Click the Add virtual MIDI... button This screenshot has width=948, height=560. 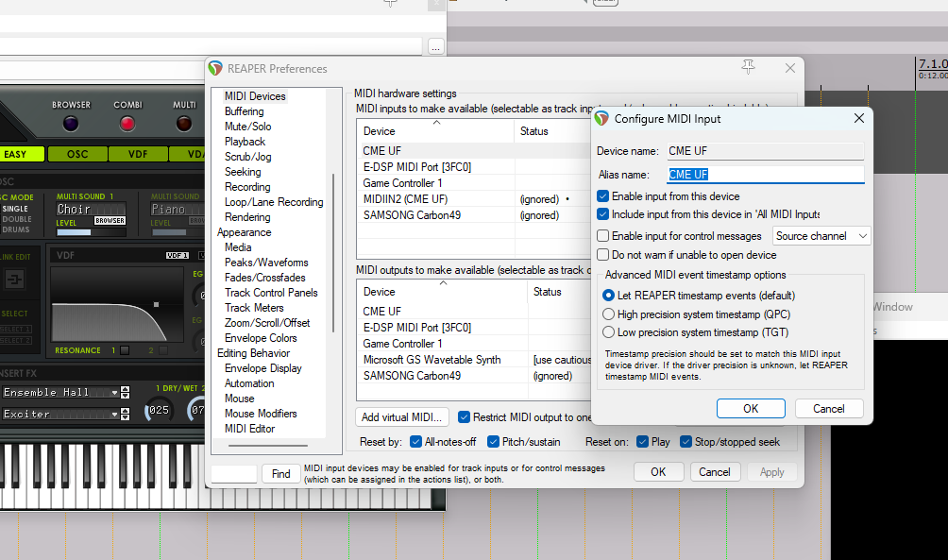(402, 417)
